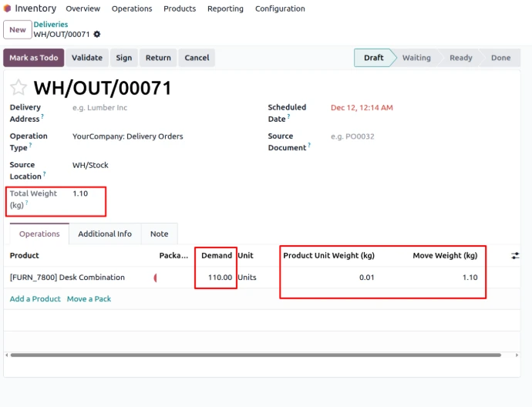Click the Validate button
Viewport: 532px width, 407px height.
coord(87,58)
